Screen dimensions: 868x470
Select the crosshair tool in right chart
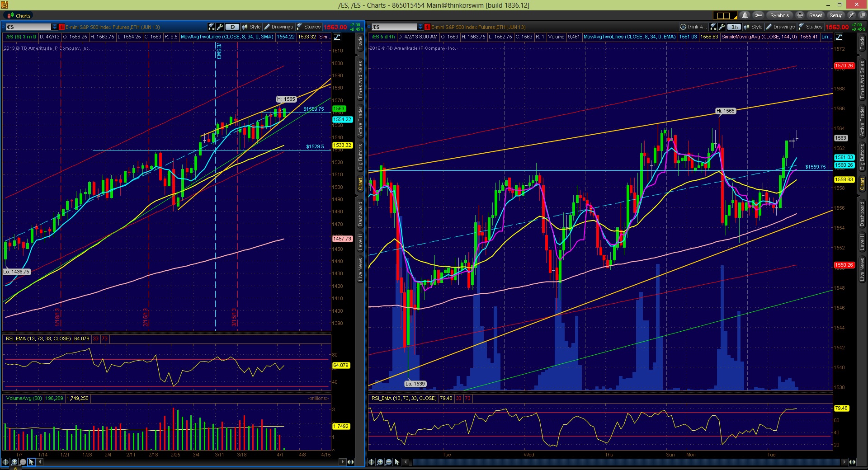(x=372, y=462)
